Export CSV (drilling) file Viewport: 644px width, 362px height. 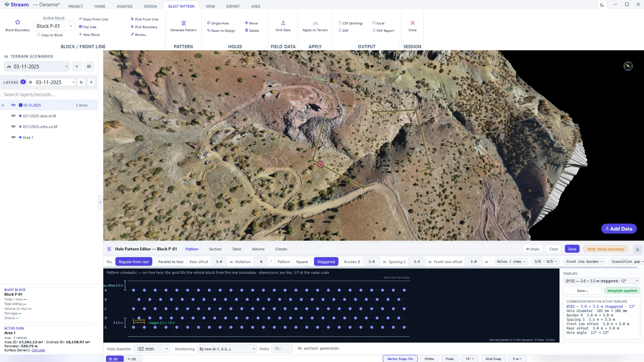click(x=351, y=23)
